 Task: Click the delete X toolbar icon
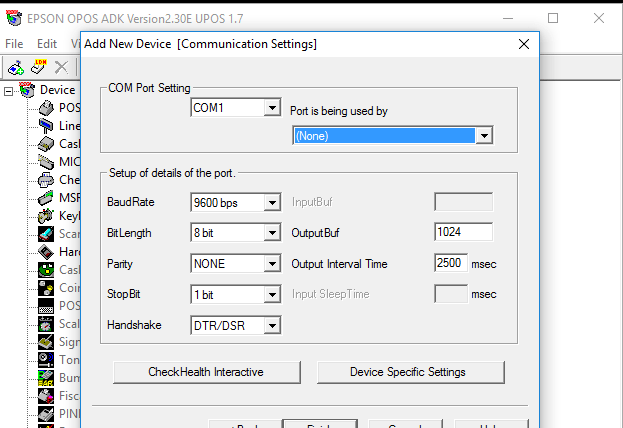pyautogui.click(x=61, y=67)
